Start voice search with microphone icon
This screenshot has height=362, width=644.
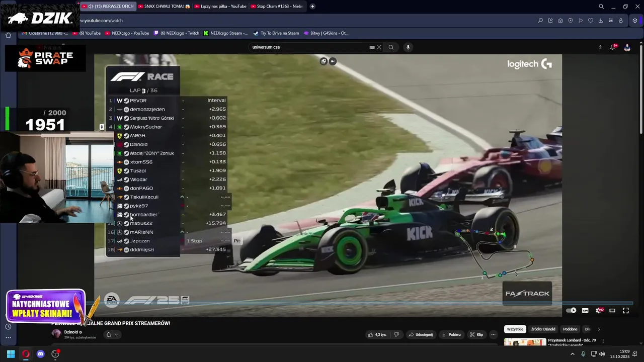[x=408, y=47]
